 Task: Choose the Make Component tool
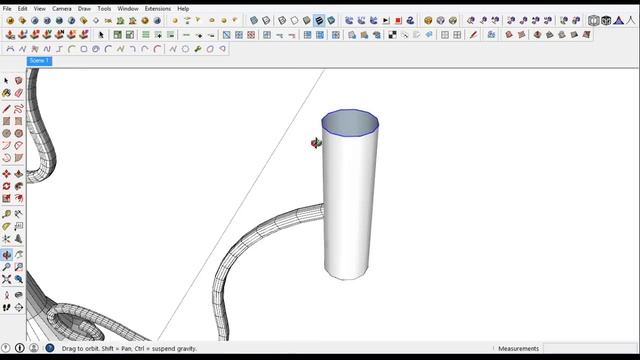[x=18, y=81]
